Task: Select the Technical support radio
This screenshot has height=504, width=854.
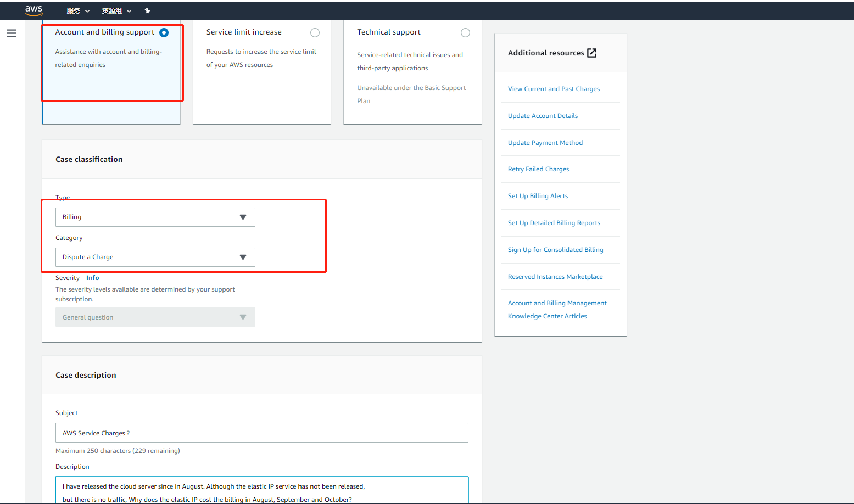Action: [465, 33]
